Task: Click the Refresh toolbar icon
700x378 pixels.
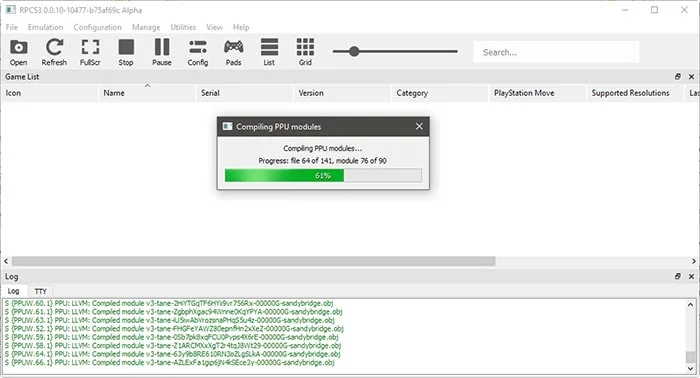Action: click(x=54, y=52)
